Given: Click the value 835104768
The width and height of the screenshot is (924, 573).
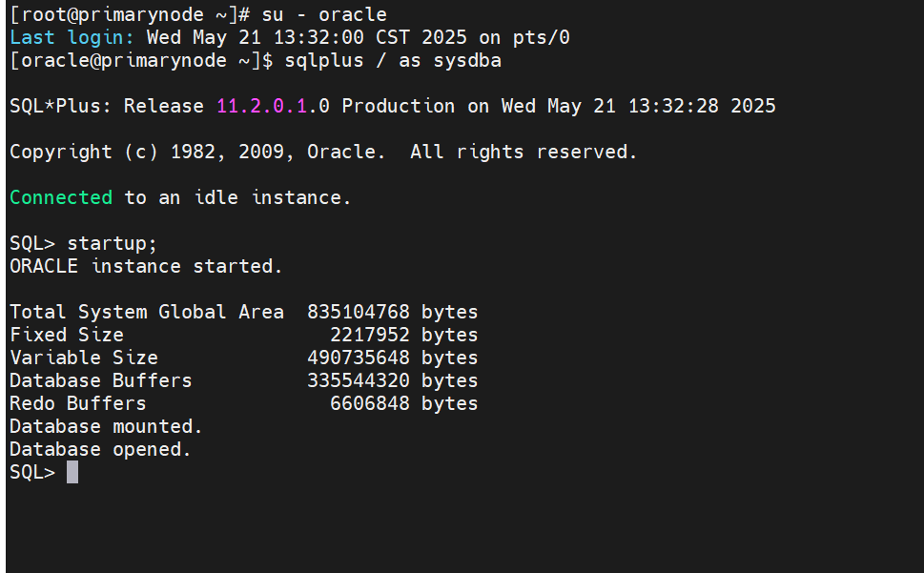Looking at the screenshot, I should point(359,312).
